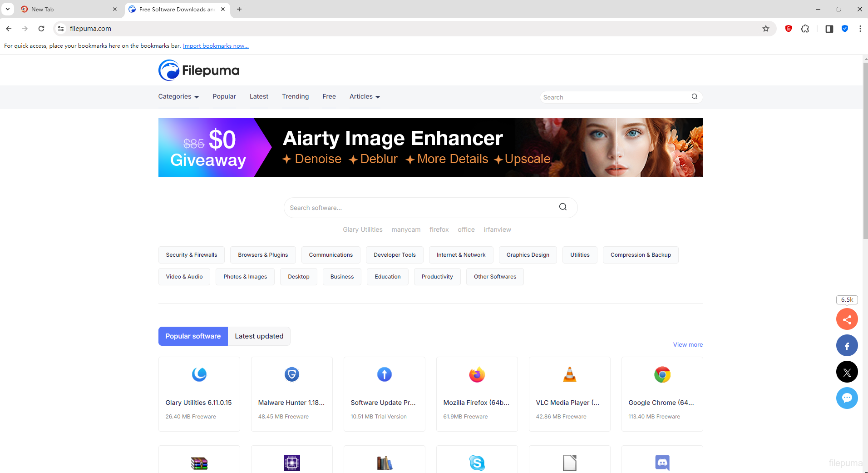Viewport: 868px width, 473px height.
Task: Open the Discord icon
Action: 662,463
